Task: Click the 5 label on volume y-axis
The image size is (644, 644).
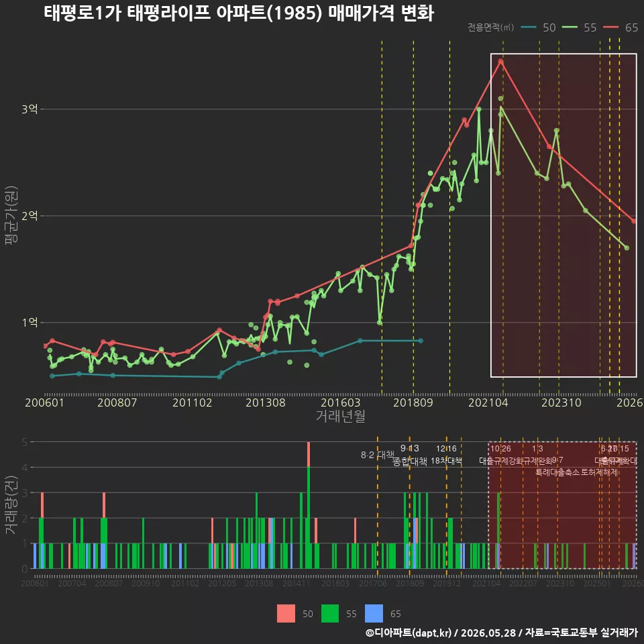Action: pyautogui.click(x=25, y=442)
